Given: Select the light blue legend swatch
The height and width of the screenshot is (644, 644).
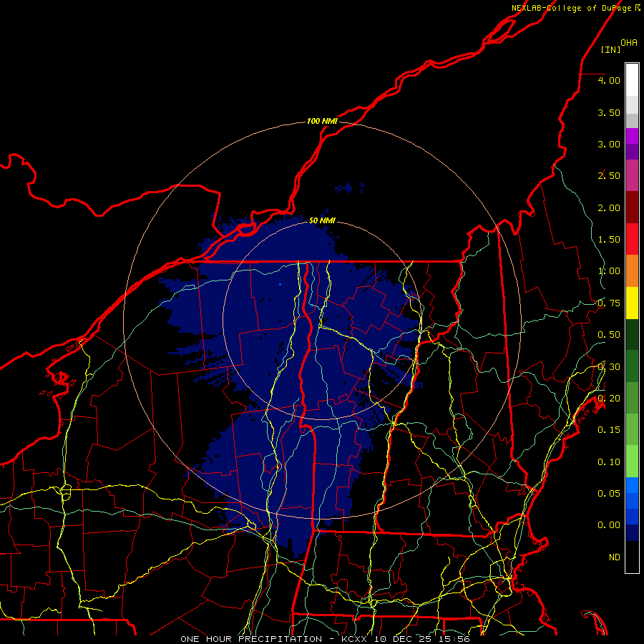Looking at the screenshot, I should tap(632, 485).
